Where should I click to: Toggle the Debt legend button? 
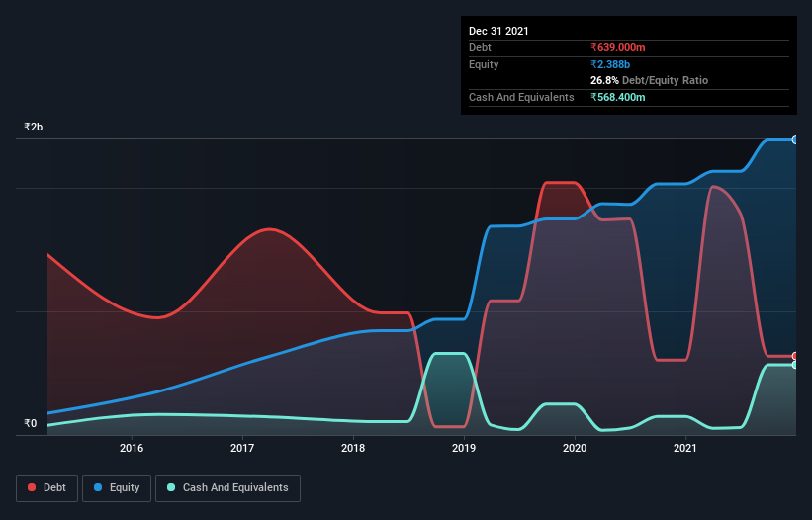coord(47,488)
